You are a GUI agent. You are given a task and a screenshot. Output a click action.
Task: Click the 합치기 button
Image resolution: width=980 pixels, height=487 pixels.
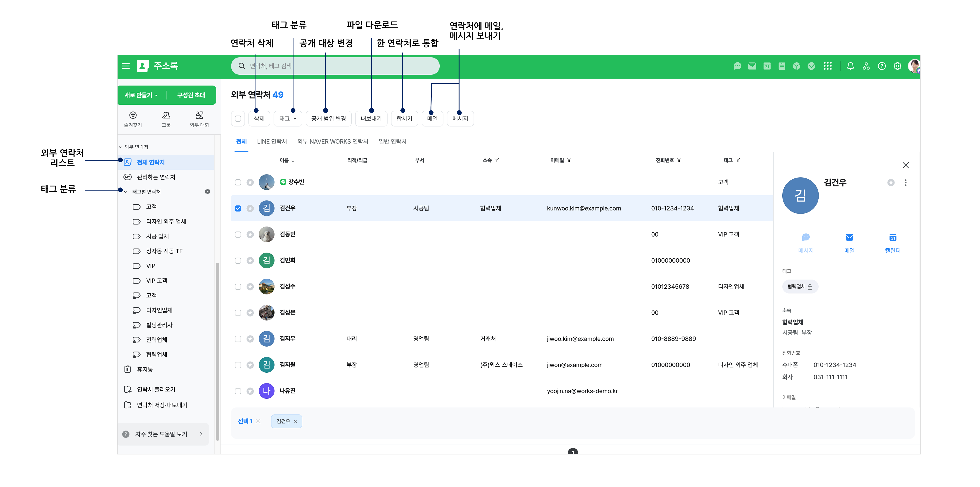click(404, 118)
